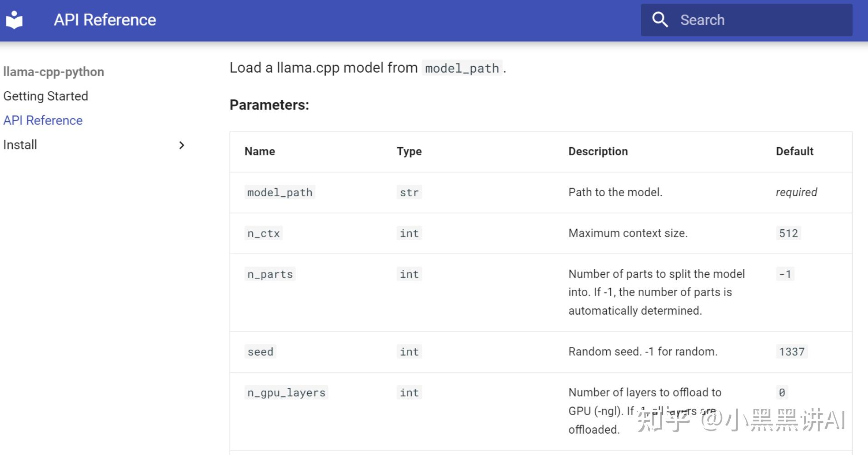The height and width of the screenshot is (455, 868).
Task: Click the n_parts parameter code label
Action: pyautogui.click(x=270, y=274)
